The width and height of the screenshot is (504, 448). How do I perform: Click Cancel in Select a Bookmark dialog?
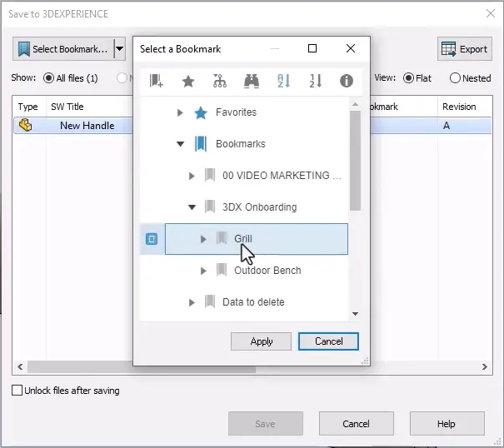pyautogui.click(x=328, y=341)
